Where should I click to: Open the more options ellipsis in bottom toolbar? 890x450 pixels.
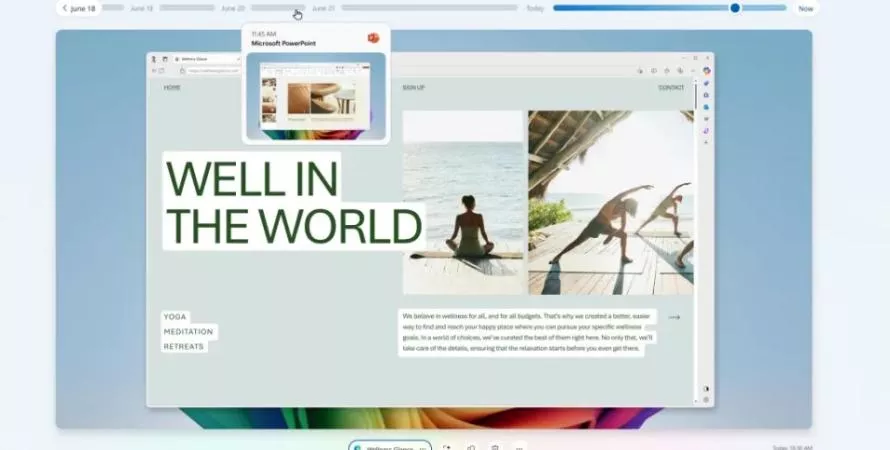point(518,448)
